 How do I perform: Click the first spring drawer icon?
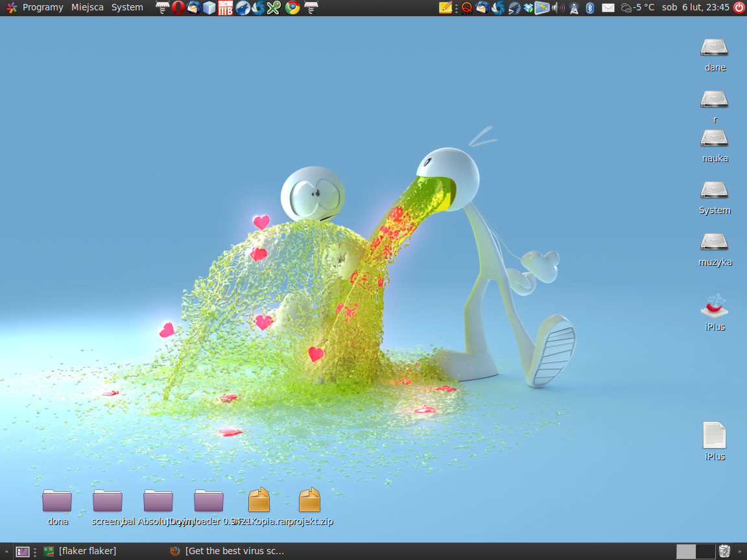tap(162, 8)
